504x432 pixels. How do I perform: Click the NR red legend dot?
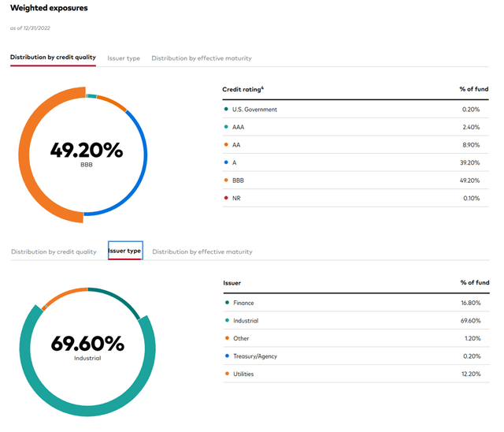pyautogui.click(x=226, y=198)
